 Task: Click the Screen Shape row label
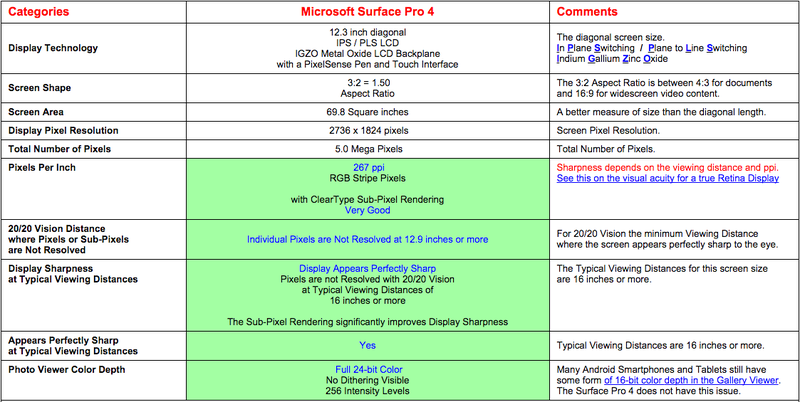(x=39, y=88)
